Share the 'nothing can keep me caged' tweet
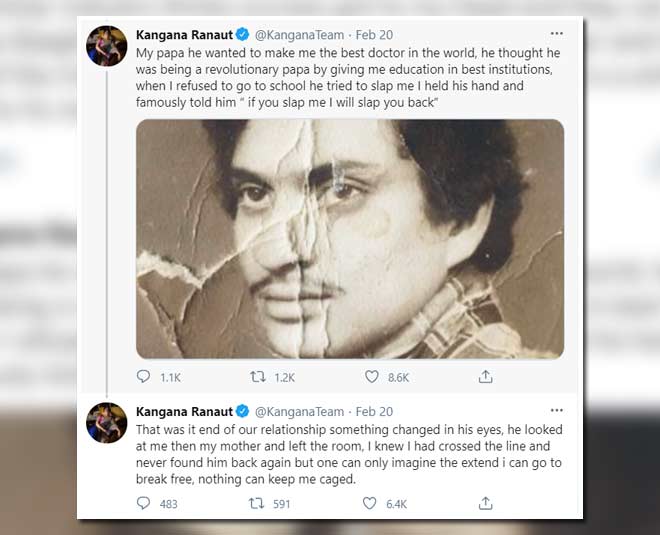 (485, 503)
